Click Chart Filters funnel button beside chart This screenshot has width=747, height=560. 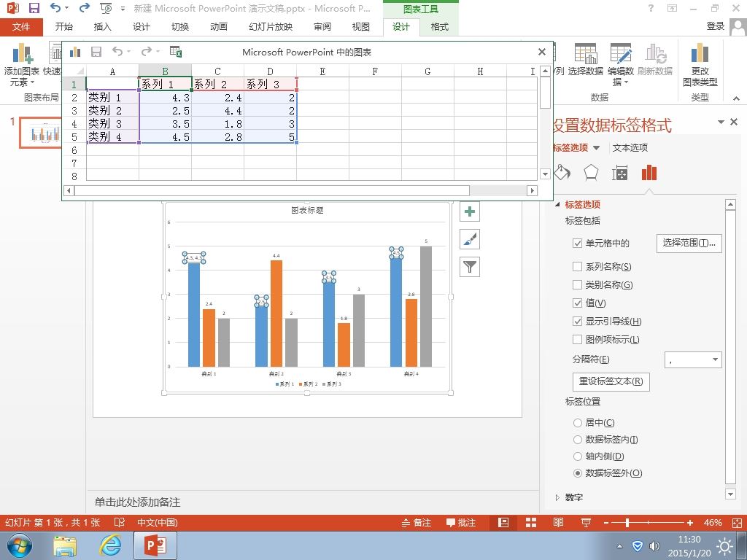click(x=470, y=267)
